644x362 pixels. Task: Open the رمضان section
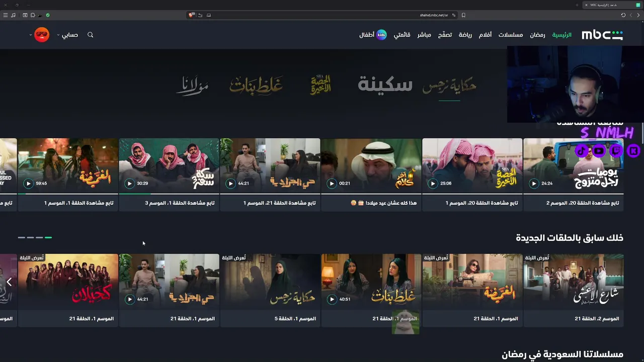pos(537,35)
